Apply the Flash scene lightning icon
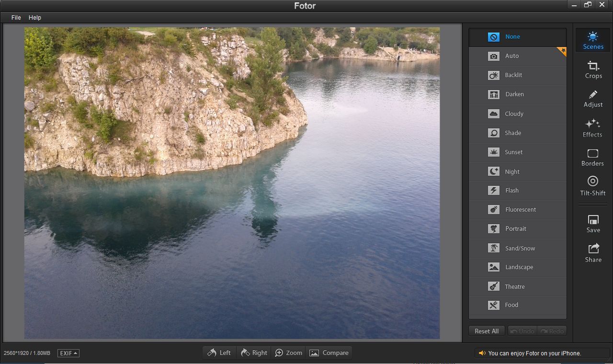The image size is (613, 364). click(x=494, y=190)
